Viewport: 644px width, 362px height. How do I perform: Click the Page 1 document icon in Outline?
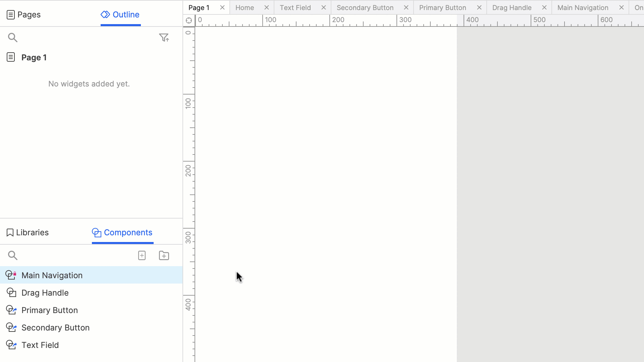(11, 57)
